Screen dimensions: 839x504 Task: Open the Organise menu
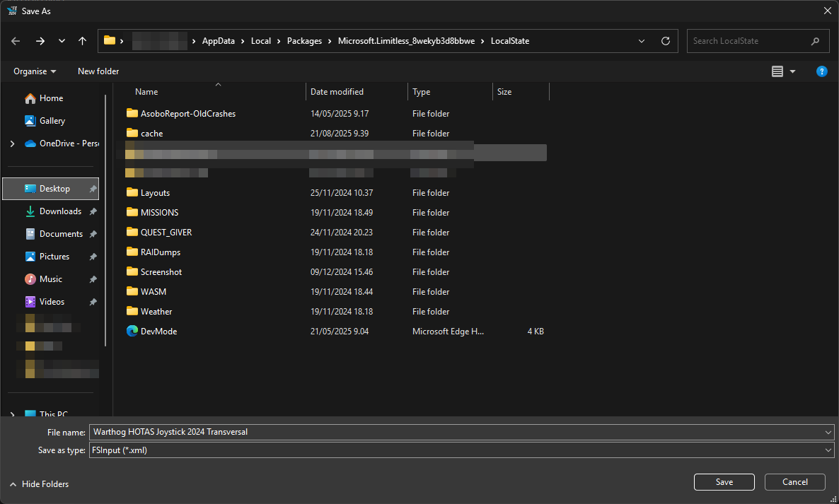pyautogui.click(x=35, y=71)
